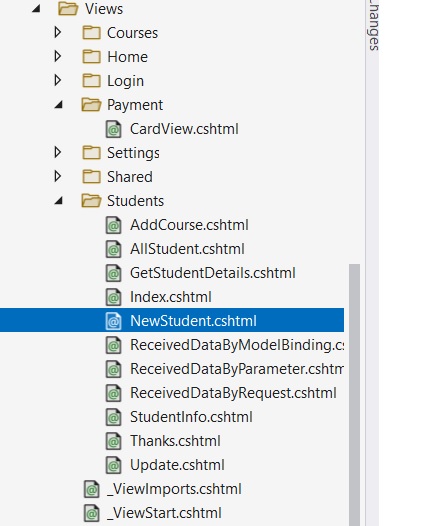Click the _ViewStart.cshtml file icon
Image resolution: width=426 pixels, height=526 pixels.
[x=91, y=513]
